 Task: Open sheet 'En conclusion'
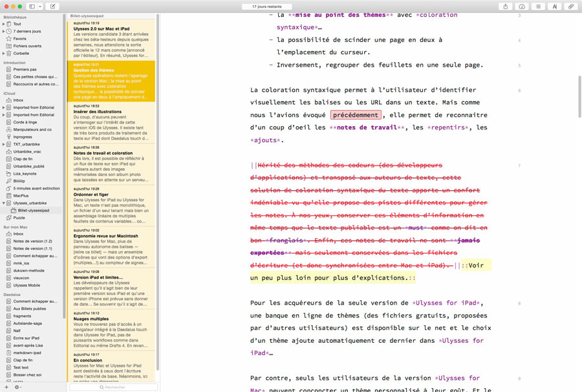click(111, 366)
